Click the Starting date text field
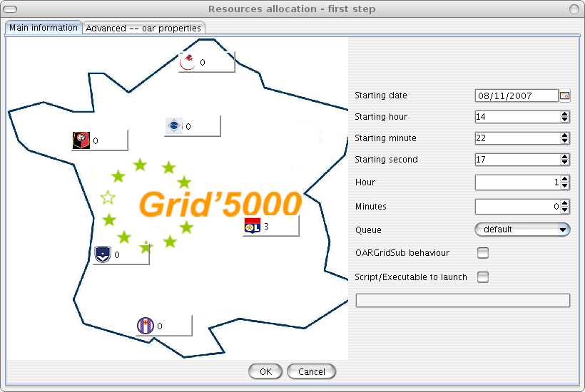 point(517,96)
